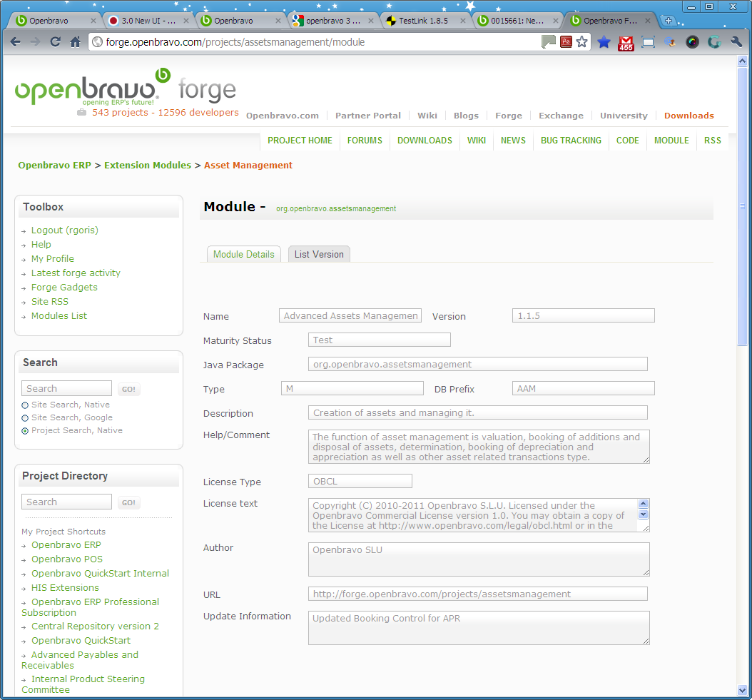Close the TestLink 1.8.5 tab
This screenshot has height=700, width=752.
point(463,21)
